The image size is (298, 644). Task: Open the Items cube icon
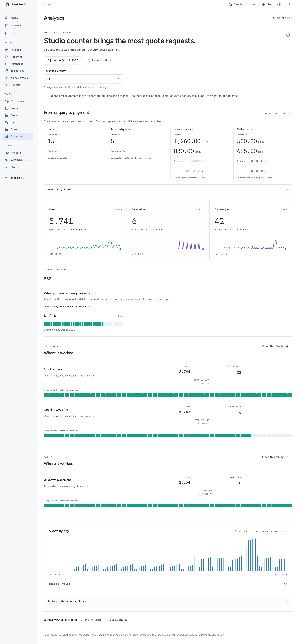7,122
